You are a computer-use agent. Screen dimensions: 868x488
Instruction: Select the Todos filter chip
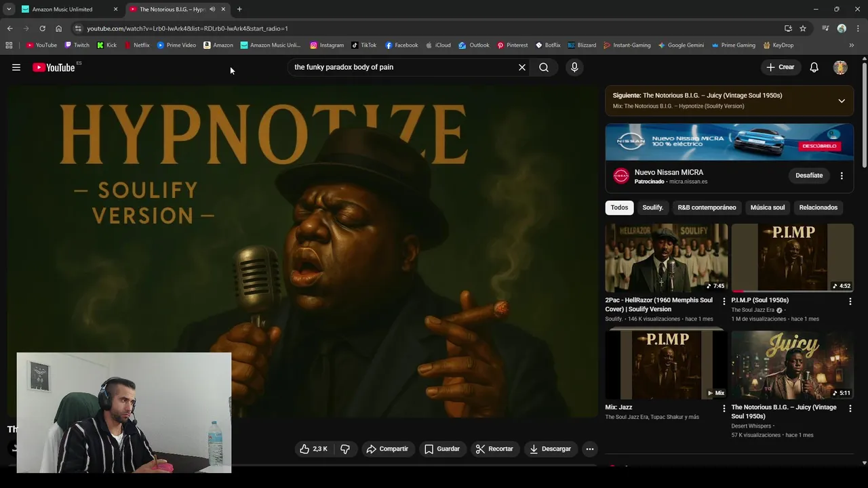point(619,207)
